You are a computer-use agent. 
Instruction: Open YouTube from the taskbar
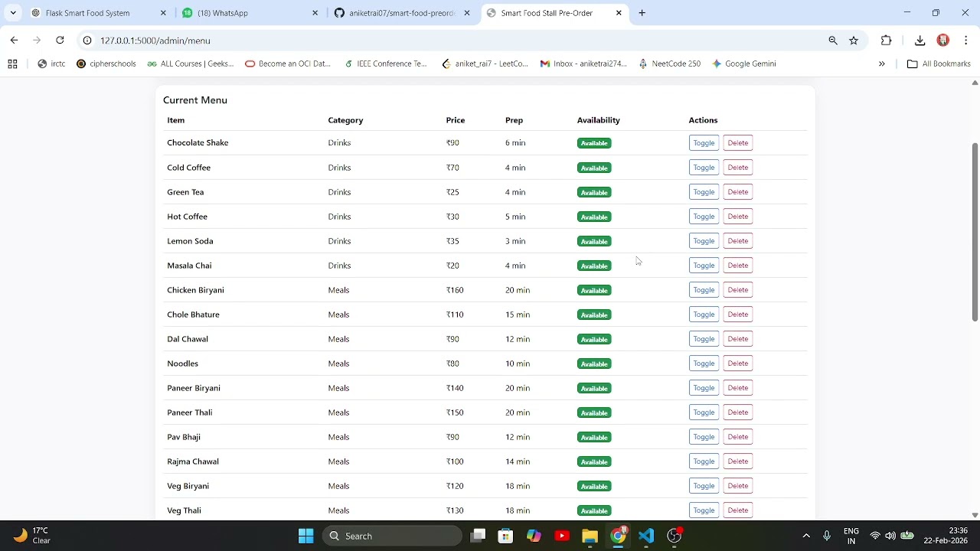click(x=562, y=536)
